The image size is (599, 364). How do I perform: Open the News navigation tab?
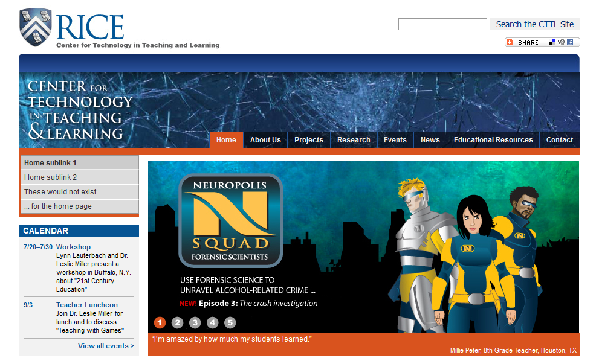click(430, 140)
